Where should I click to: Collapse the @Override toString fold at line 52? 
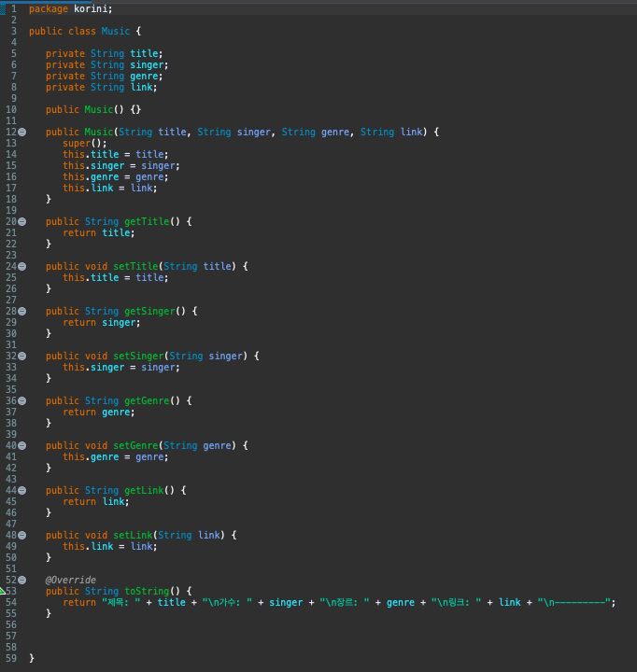click(21, 580)
